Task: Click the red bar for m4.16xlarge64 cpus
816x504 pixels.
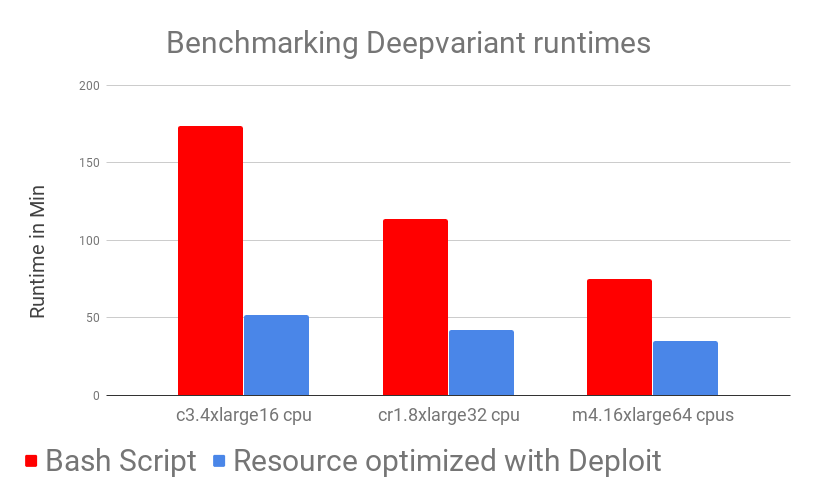Action: tap(619, 337)
